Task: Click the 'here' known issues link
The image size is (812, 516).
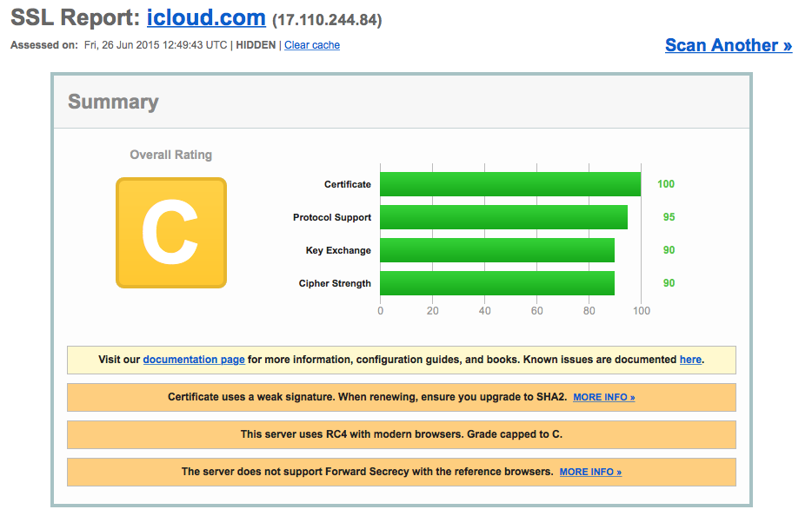Action: [690, 359]
